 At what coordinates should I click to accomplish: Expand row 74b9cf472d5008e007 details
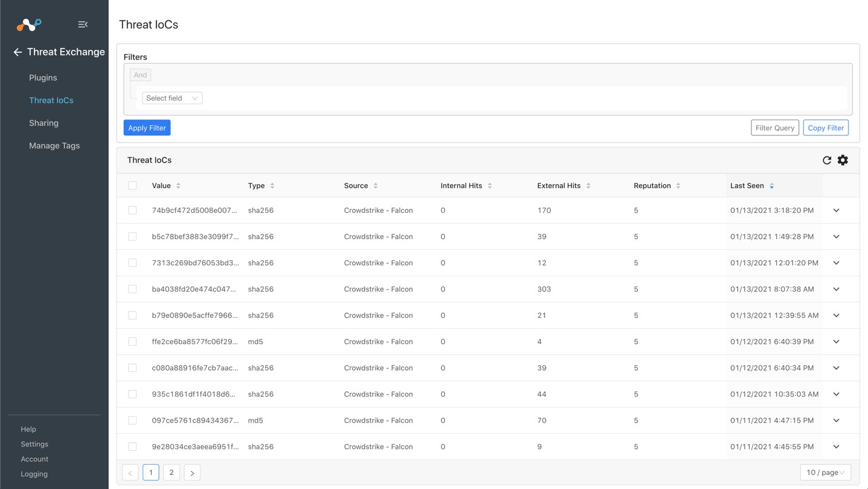tap(836, 211)
